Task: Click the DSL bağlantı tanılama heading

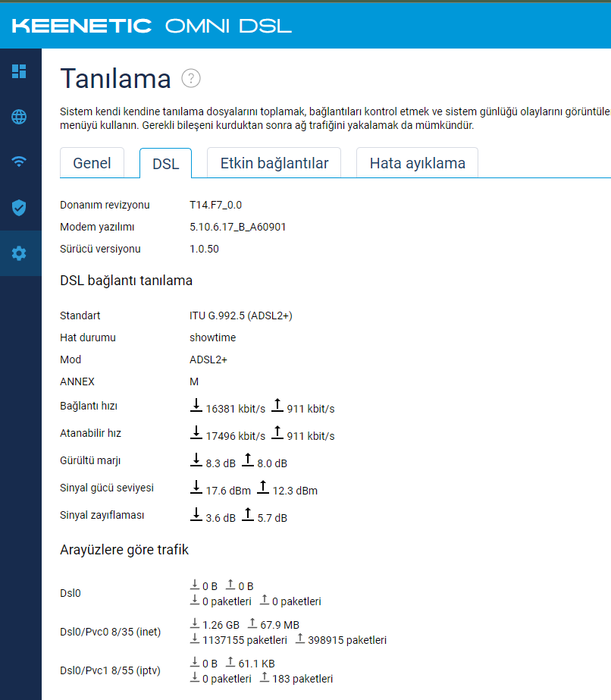Action: click(127, 281)
